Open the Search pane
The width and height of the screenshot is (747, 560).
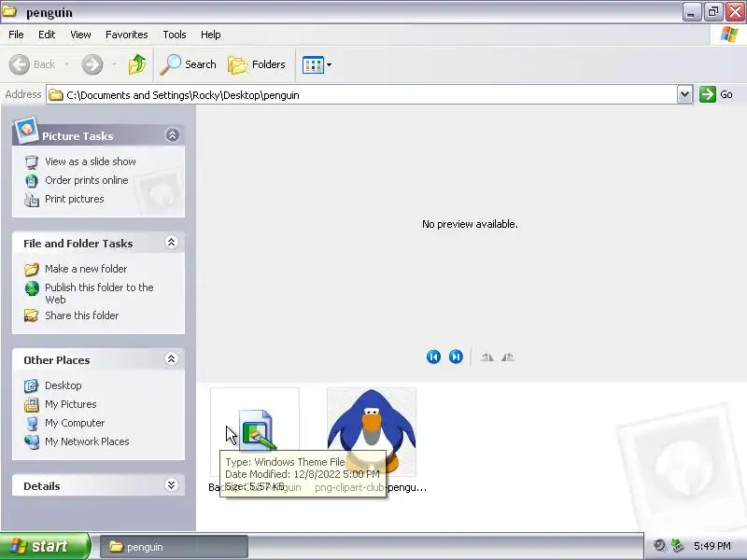(x=188, y=64)
